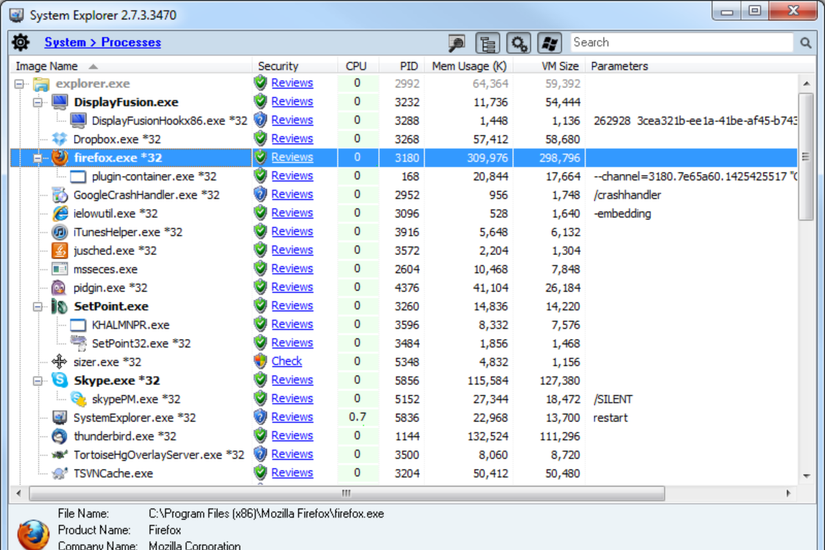Collapse the Skype.exe tree node

[x=37, y=381]
